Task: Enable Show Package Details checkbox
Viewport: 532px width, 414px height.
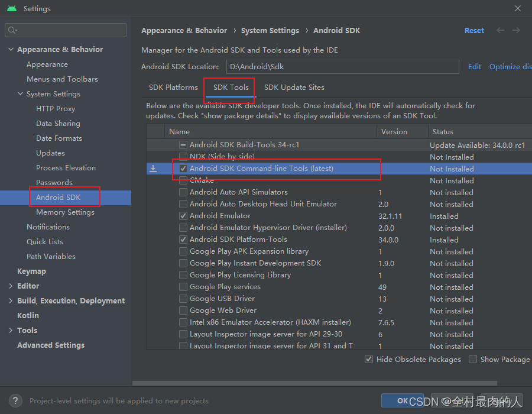Action: pyautogui.click(x=473, y=360)
